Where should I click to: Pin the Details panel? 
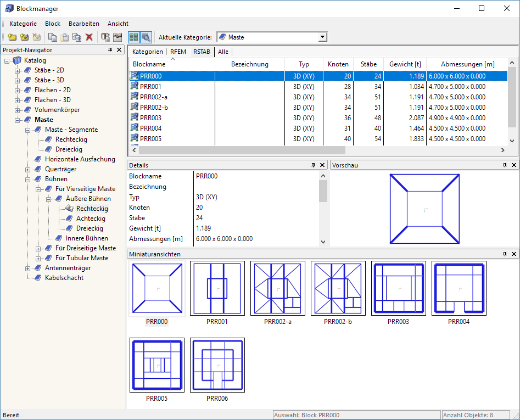tap(313, 165)
